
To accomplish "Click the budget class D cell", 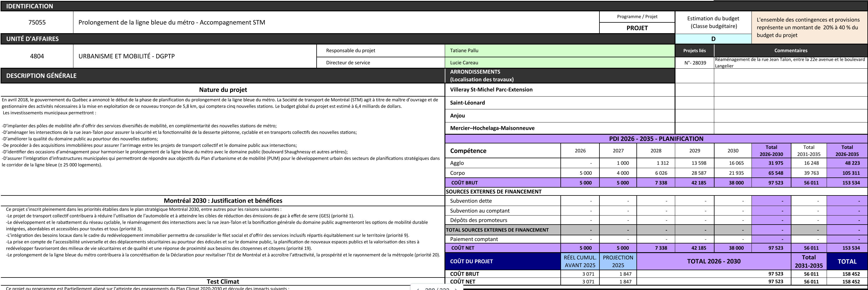I will tap(713, 39).
